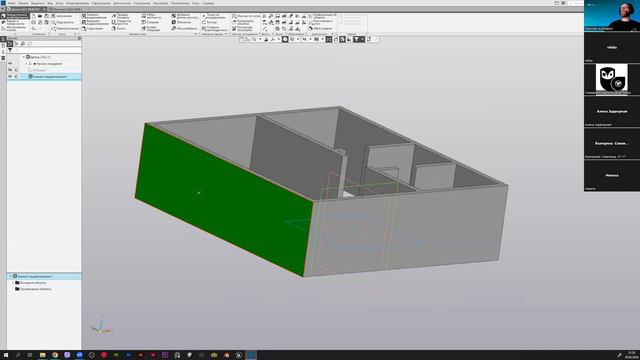This screenshot has height=360, width=640.
Task: Click the Информация об объекте tool
Action: click(322, 16)
